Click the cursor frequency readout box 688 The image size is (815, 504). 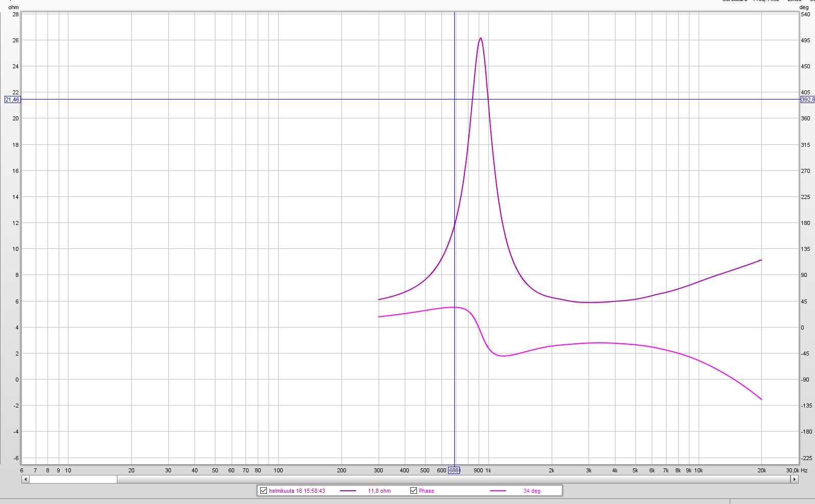(454, 470)
